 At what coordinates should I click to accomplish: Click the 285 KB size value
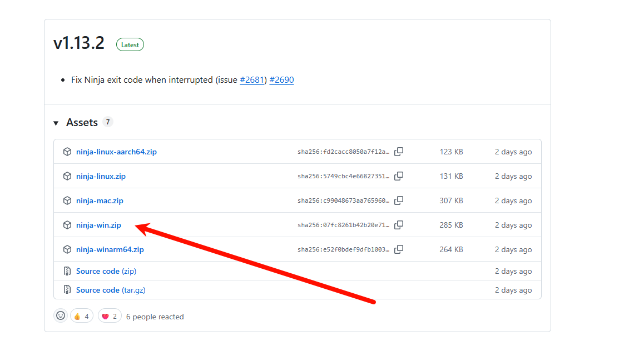(451, 225)
